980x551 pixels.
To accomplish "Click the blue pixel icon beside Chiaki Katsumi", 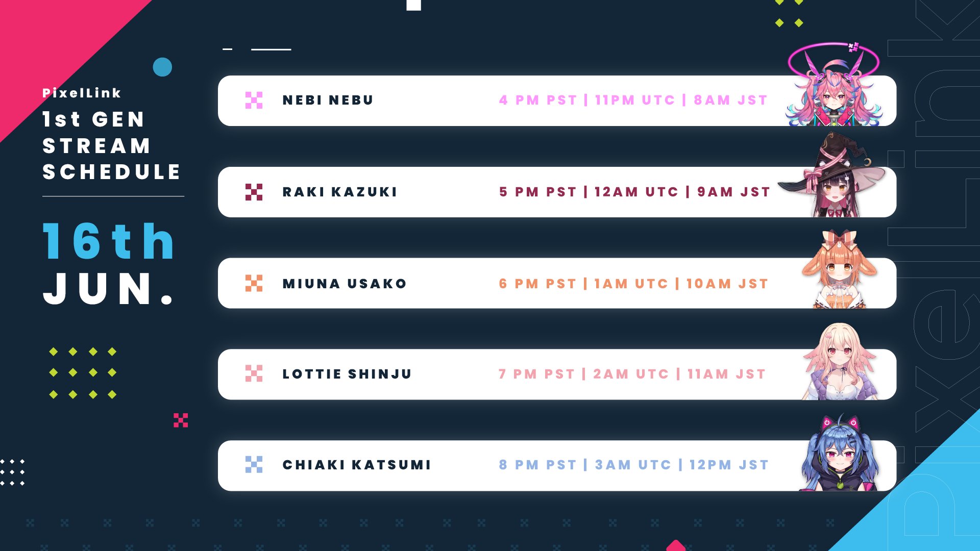I will pos(254,464).
